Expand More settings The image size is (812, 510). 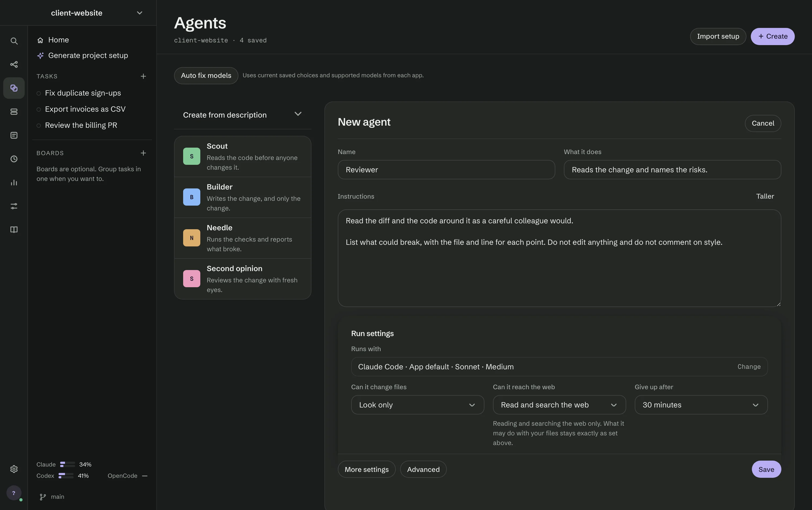[x=367, y=469]
